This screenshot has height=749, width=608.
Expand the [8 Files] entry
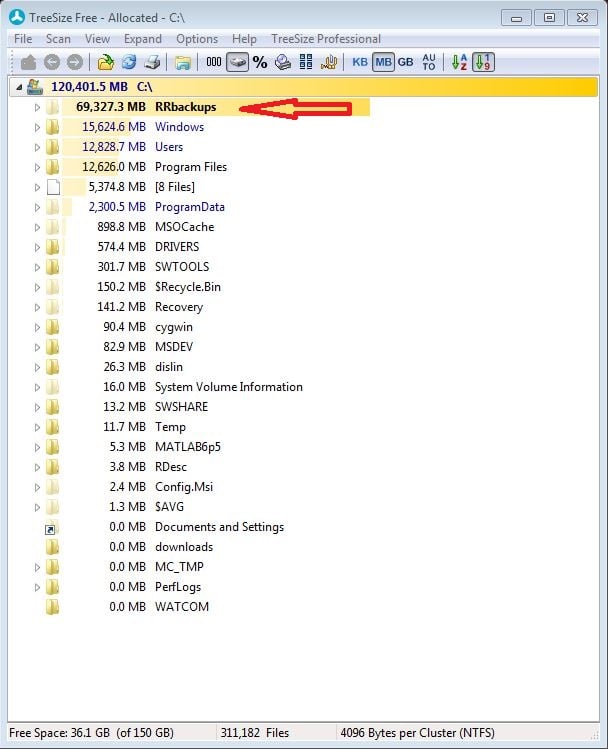tap(37, 188)
